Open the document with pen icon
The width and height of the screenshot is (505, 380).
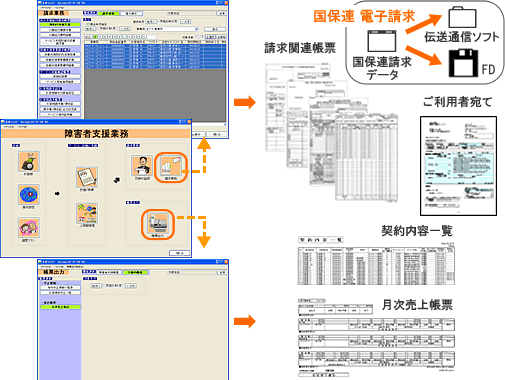click(x=87, y=177)
